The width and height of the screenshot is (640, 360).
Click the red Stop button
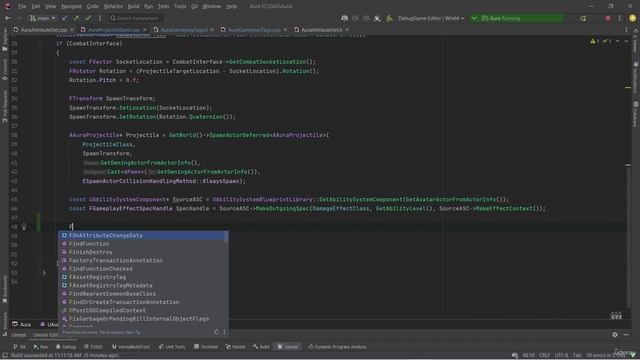(x=608, y=18)
